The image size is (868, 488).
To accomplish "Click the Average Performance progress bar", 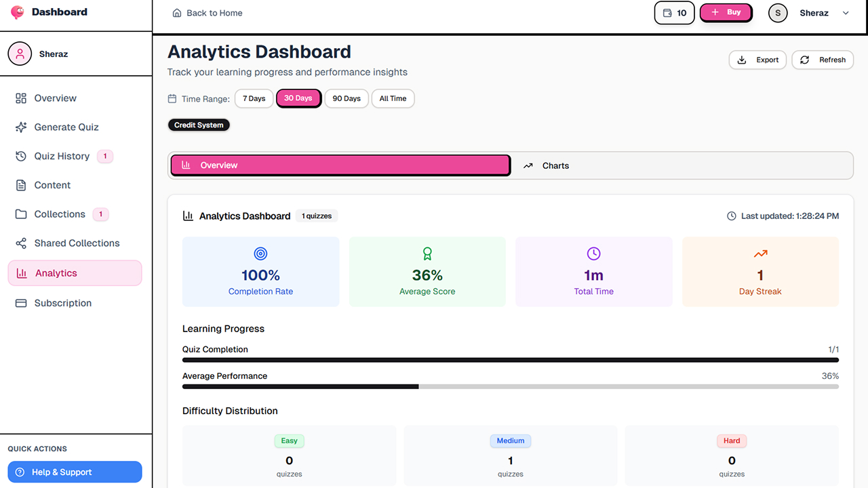I will [510, 386].
